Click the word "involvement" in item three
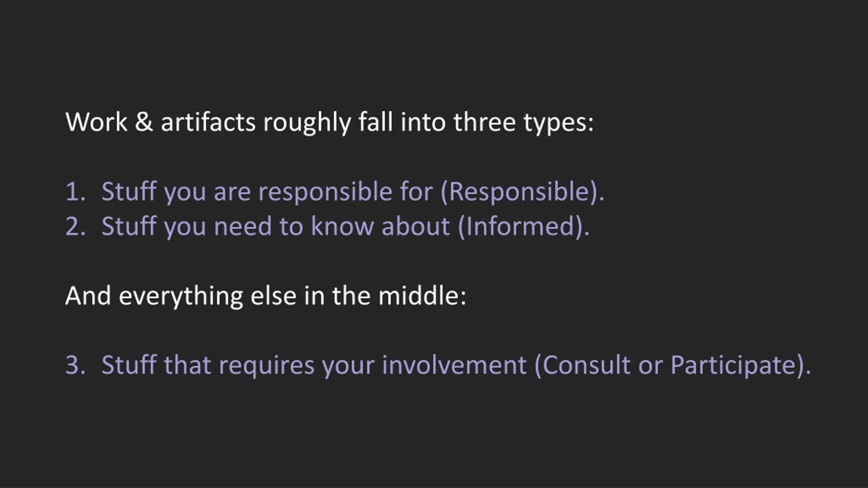 (x=454, y=365)
